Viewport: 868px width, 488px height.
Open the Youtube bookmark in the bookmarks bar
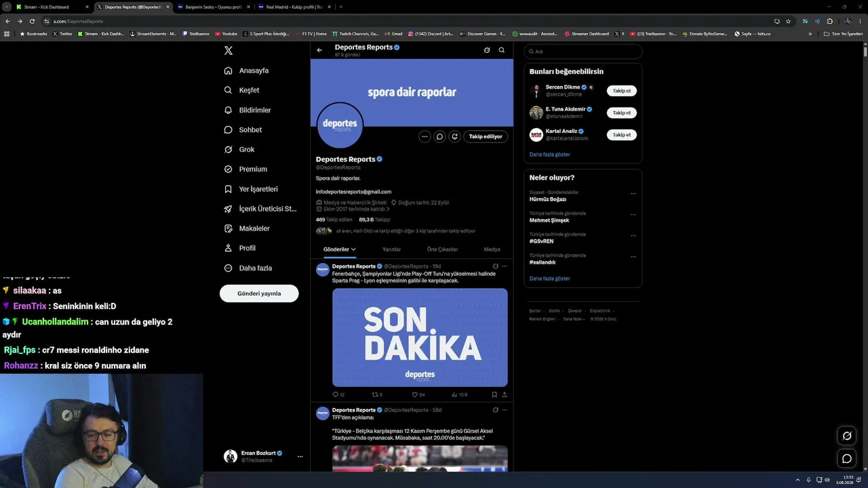coord(226,34)
